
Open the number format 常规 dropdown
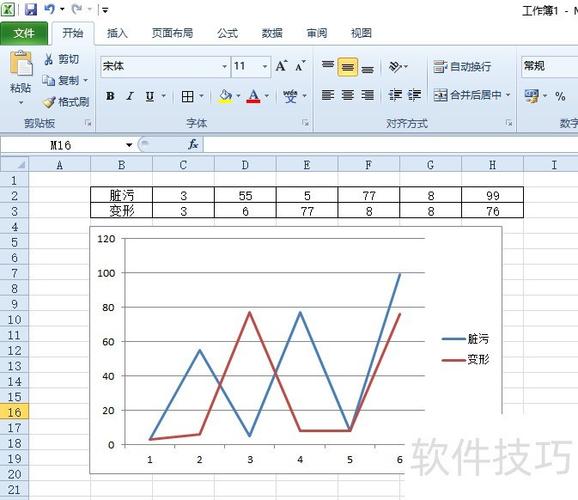pos(549,67)
